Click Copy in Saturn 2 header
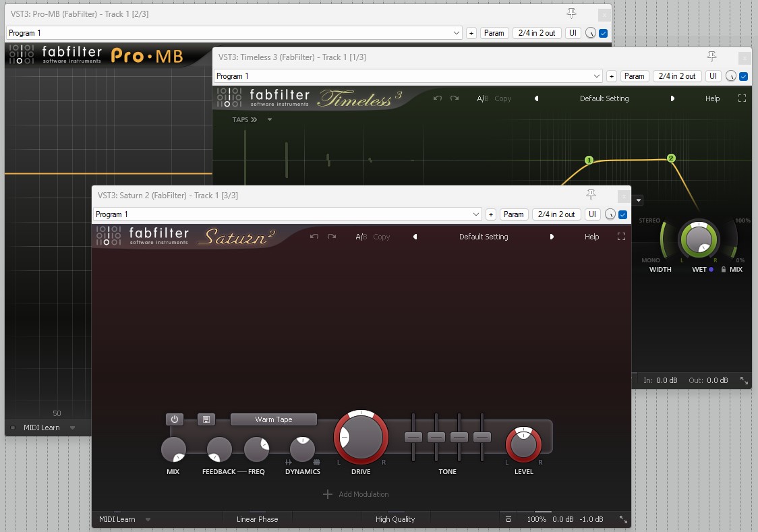Viewport: 758px width, 532px height. (382, 237)
